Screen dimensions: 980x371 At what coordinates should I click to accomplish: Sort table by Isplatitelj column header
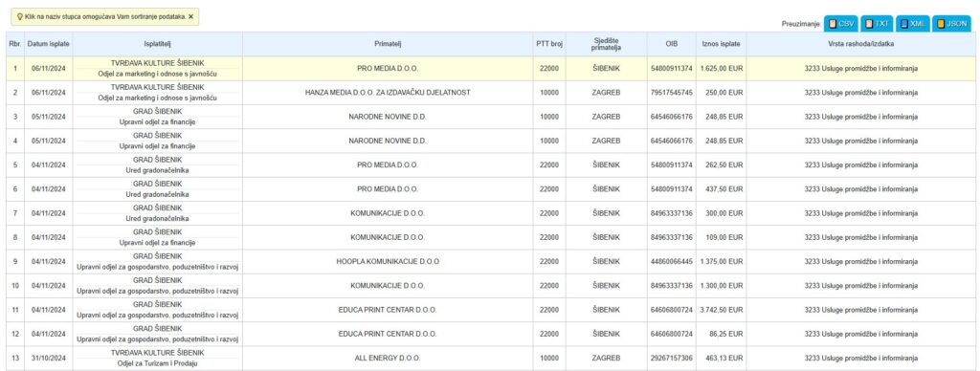click(158, 44)
